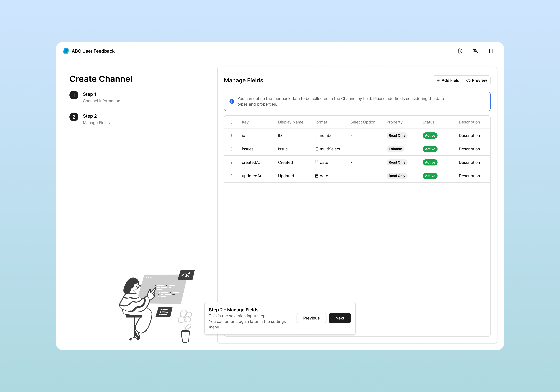Go to the Next step
This screenshot has height=392, width=560.
[340, 318]
